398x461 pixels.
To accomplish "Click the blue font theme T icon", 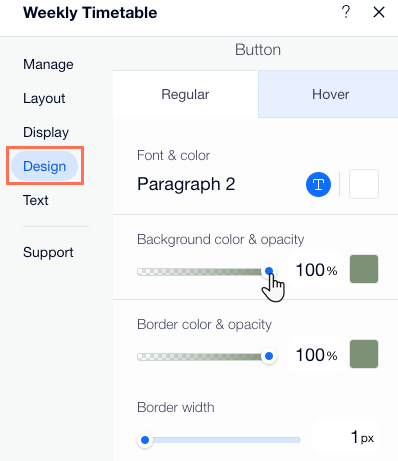I will tap(318, 184).
